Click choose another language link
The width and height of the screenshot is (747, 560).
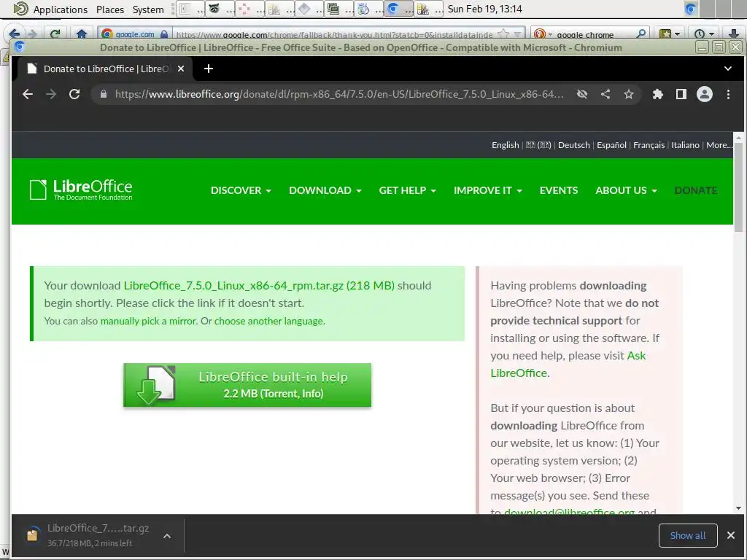pos(268,321)
